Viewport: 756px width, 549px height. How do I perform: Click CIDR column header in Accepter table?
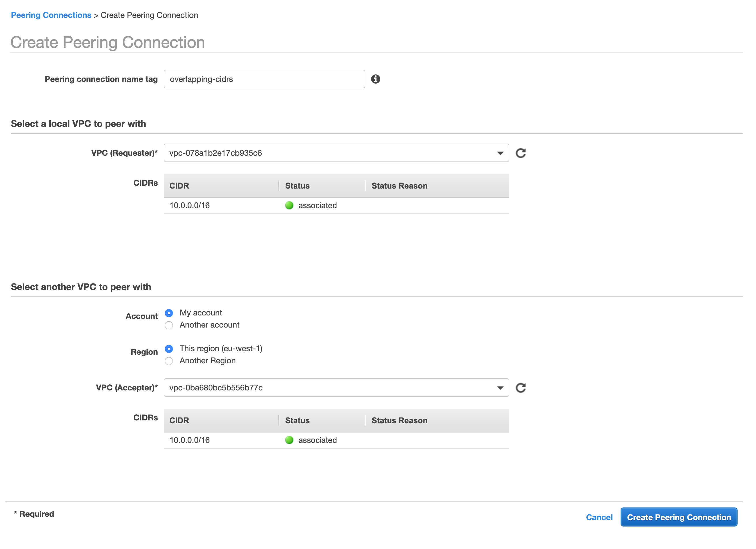[179, 421]
